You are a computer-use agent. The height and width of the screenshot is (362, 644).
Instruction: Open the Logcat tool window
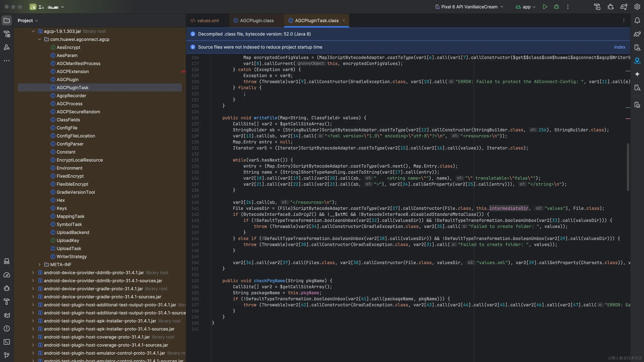pyautogui.click(x=7, y=315)
